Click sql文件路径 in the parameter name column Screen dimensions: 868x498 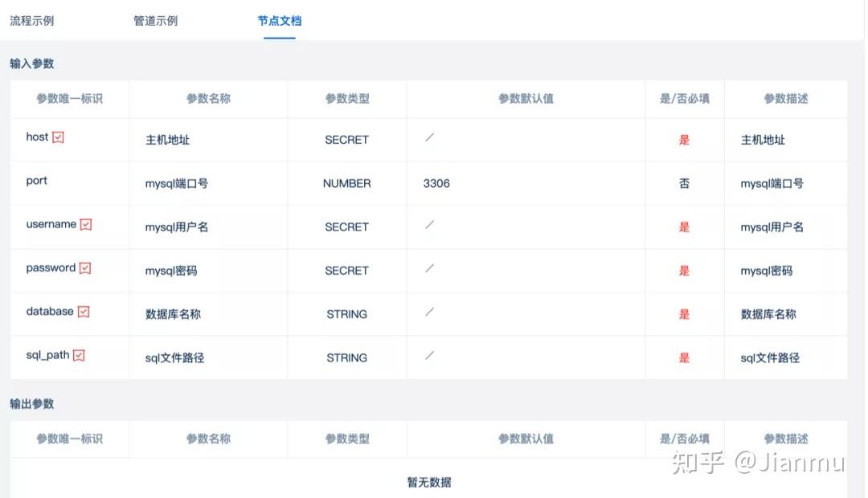point(175,358)
